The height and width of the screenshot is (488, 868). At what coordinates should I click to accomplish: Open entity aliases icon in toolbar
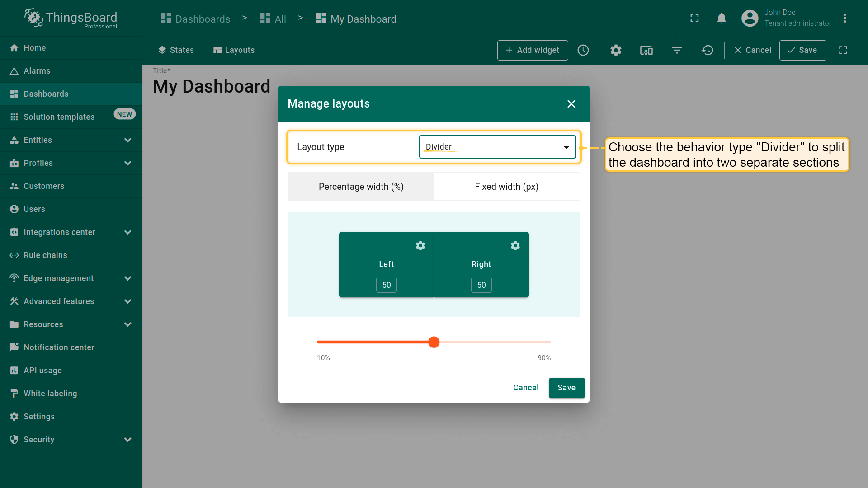(x=646, y=50)
